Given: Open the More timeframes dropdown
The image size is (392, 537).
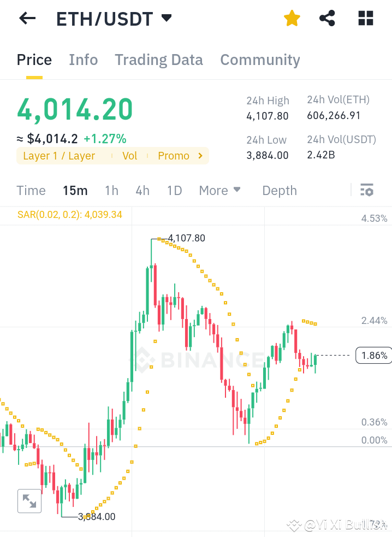Looking at the screenshot, I should (219, 190).
